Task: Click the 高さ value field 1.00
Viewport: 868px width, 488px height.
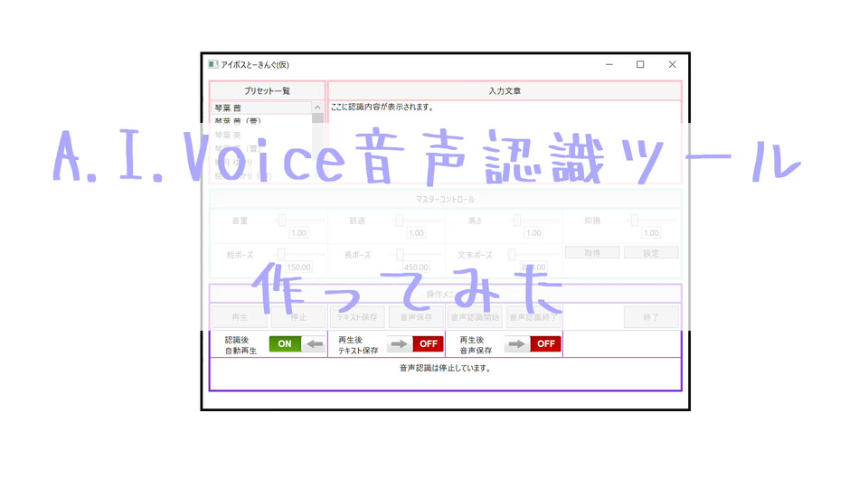Action: pyautogui.click(x=533, y=233)
